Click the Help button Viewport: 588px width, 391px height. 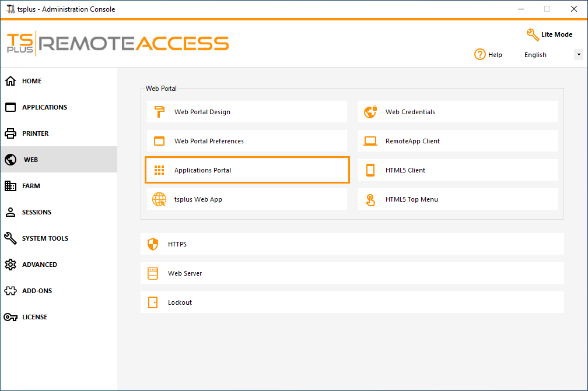[x=488, y=54]
